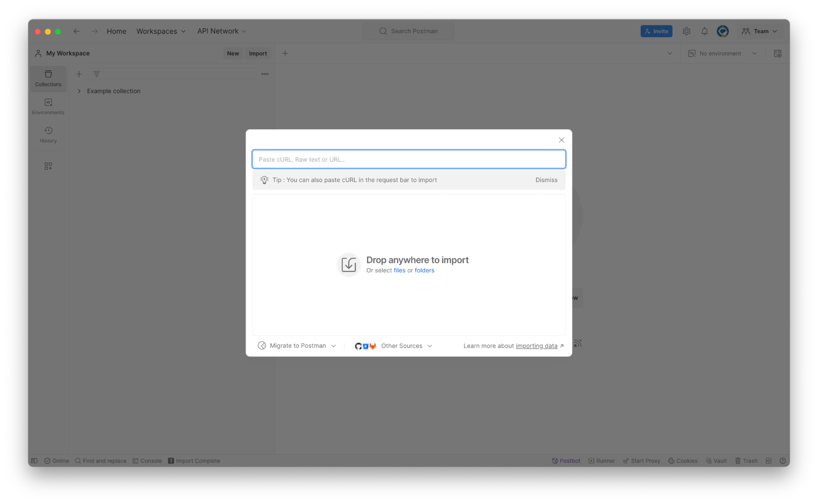Viewport: 818px width, 504px height.
Task: Open the API Network menu
Action: pyautogui.click(x=221, y=31)
